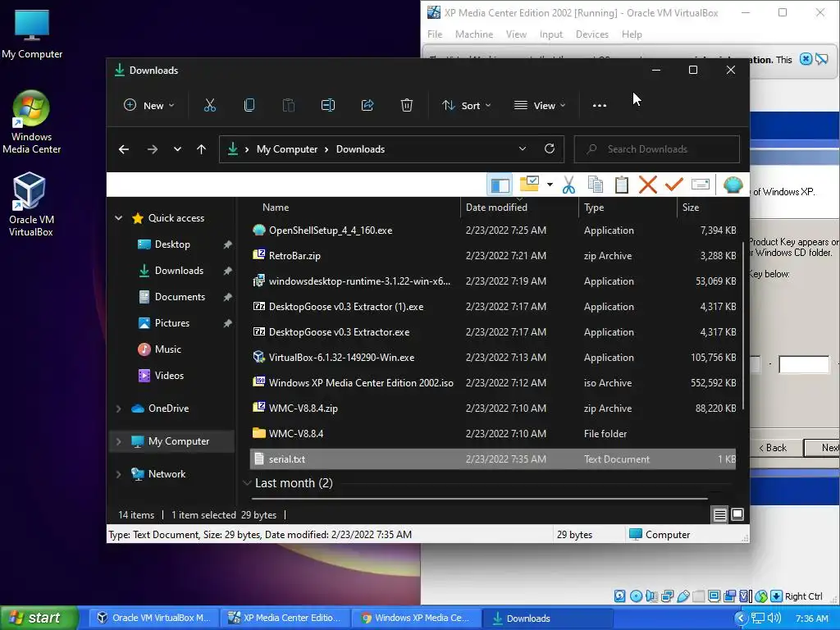Expand the My Computer tree node

[118, 441]
